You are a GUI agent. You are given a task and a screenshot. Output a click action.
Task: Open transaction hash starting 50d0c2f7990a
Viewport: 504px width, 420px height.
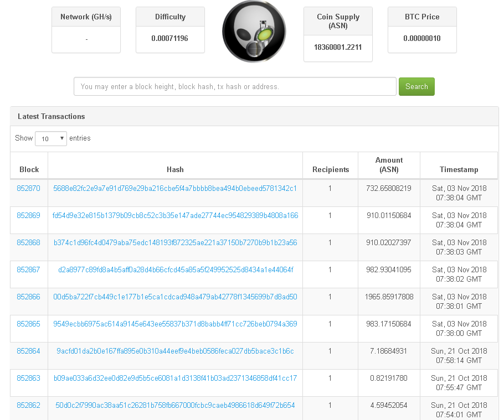[x=175, y=406]
